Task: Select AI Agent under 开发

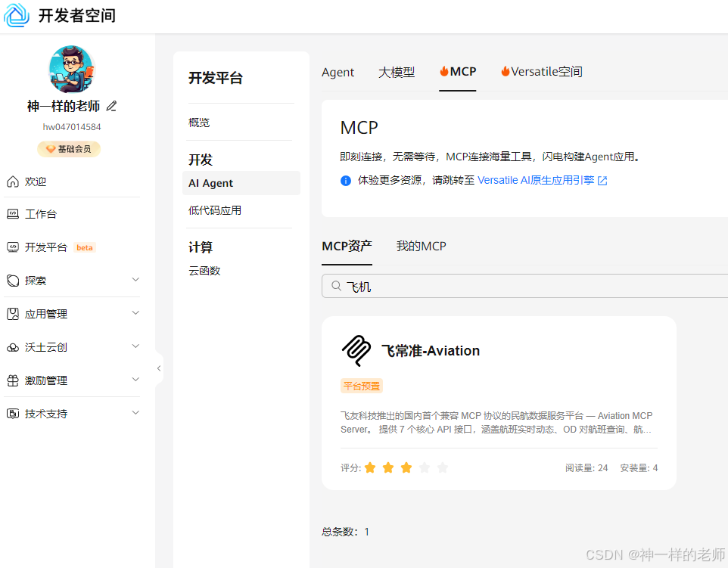Action: 241,183
